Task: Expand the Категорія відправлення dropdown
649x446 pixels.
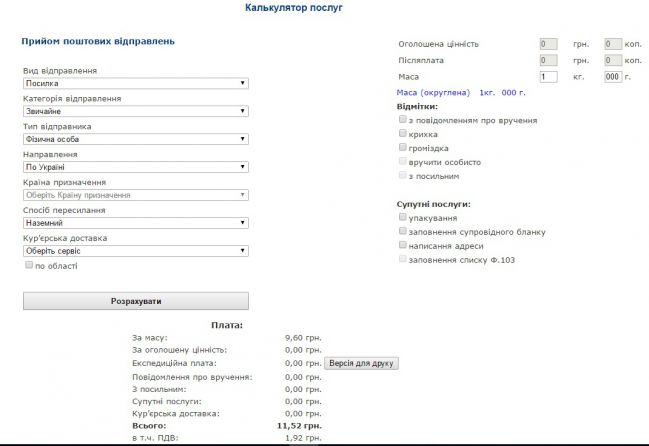Action: pos(135,111)
